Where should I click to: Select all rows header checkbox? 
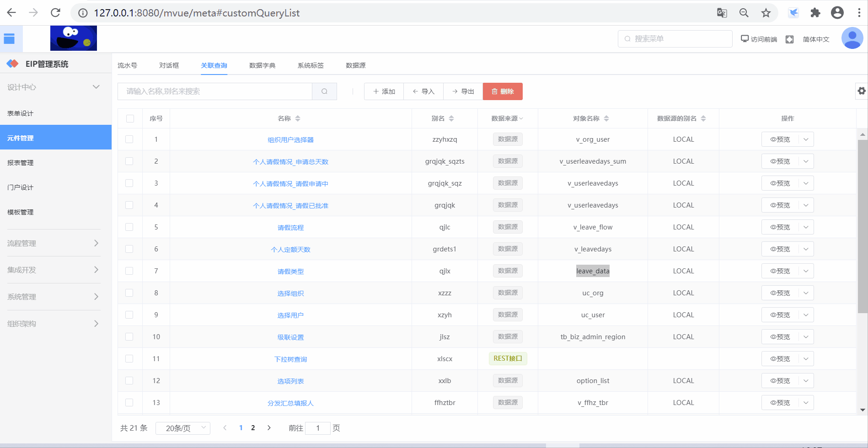130,118
